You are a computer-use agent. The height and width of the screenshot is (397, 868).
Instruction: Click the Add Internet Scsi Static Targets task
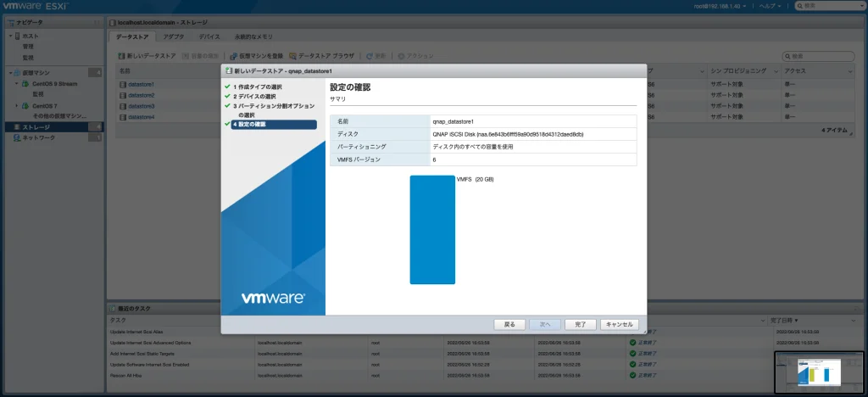(x=142, y=353)
